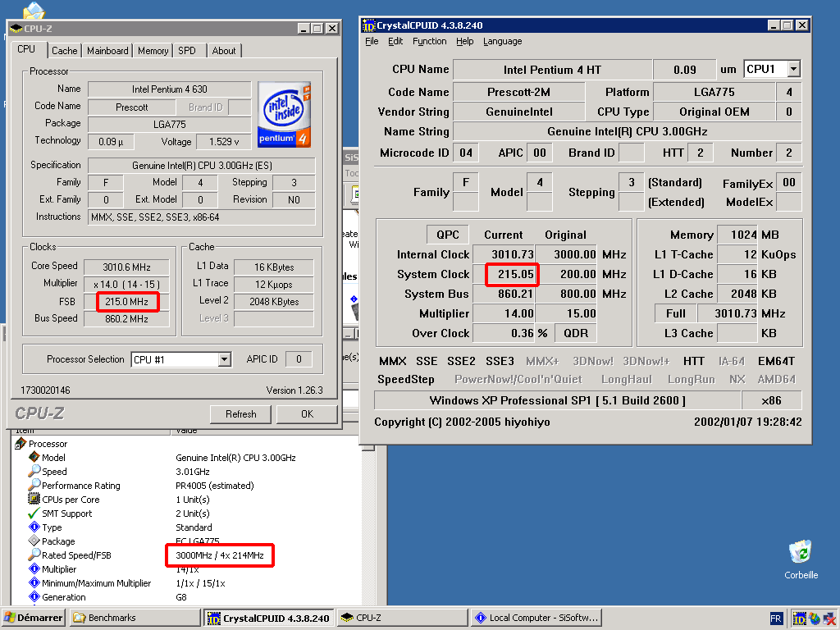Click the Memory 1024 MB field in CrystalCPUID
This screenshot has height=630, width=840.
(x=737, y=235)
